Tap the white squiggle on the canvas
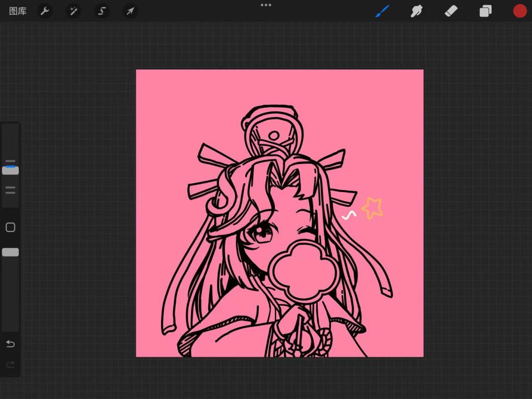The width and height of the screenshot is (532, 399). click(349, 215)
